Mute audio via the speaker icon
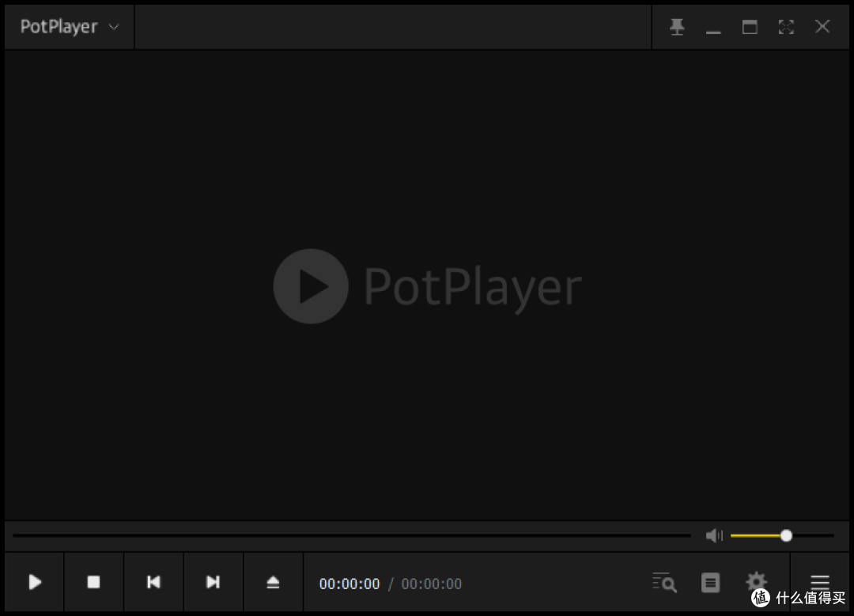 713,535
